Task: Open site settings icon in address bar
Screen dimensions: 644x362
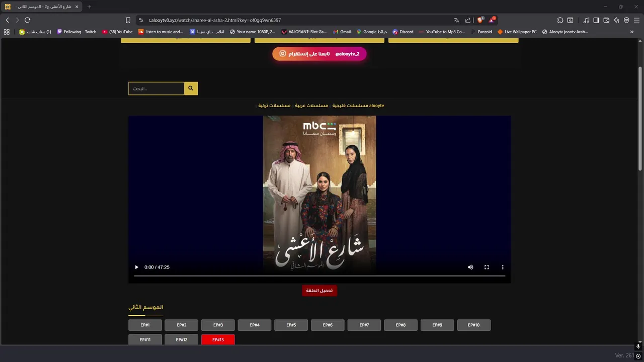Action: 141,20
